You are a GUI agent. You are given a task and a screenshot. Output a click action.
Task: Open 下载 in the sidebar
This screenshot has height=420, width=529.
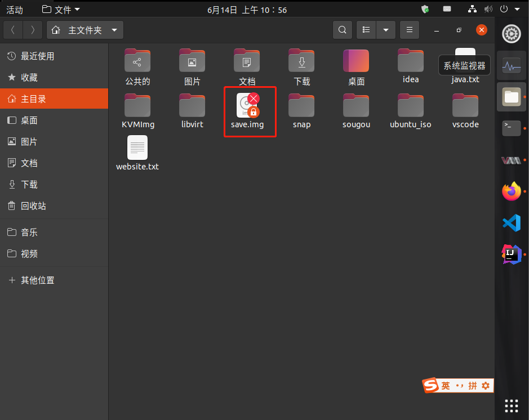(x=54, y=184)
